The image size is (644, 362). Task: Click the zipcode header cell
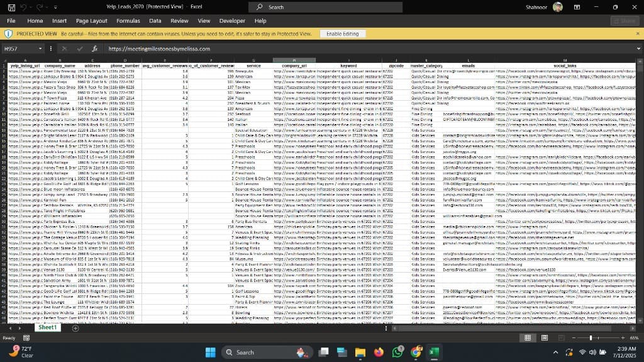tap(396, 65)
